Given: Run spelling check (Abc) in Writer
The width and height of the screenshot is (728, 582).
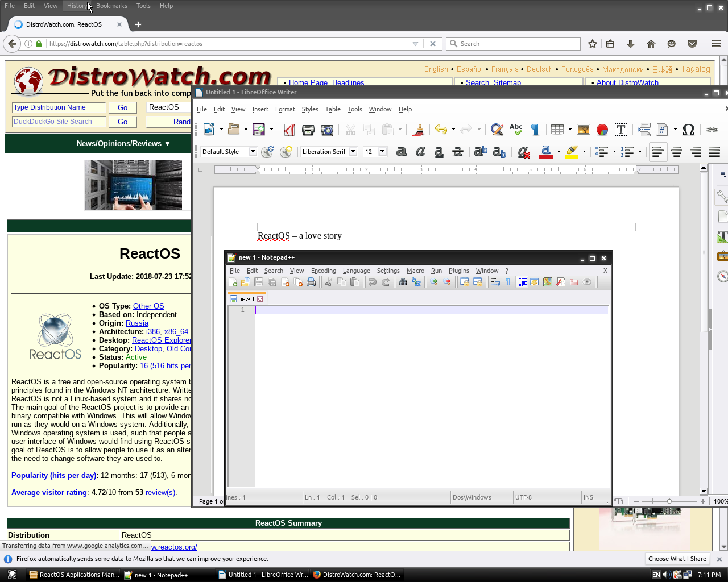Looking at the screenshot, I should (x=516, y=130).
